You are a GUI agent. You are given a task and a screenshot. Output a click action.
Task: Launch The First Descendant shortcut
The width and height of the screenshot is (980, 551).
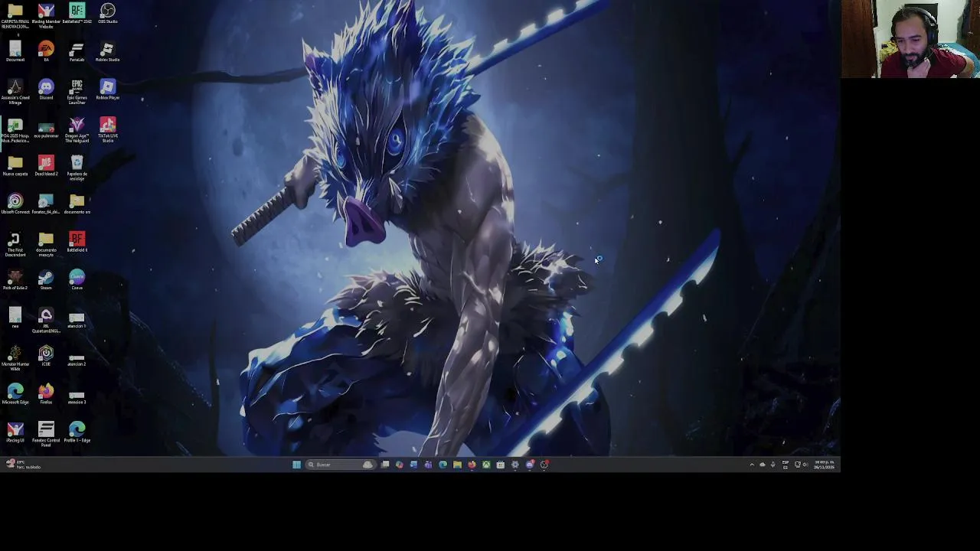click(15, 245)
